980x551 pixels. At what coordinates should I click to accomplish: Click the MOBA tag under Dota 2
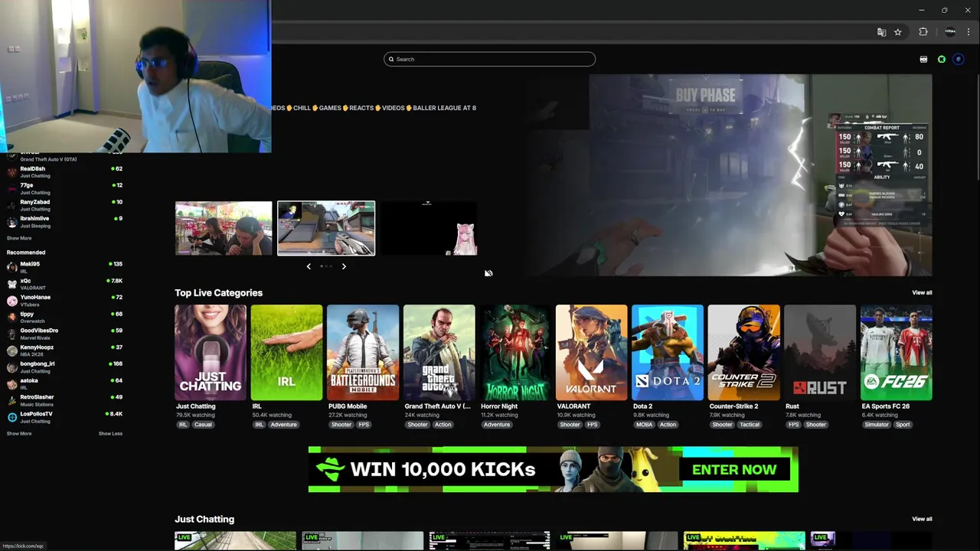(645, 425)
